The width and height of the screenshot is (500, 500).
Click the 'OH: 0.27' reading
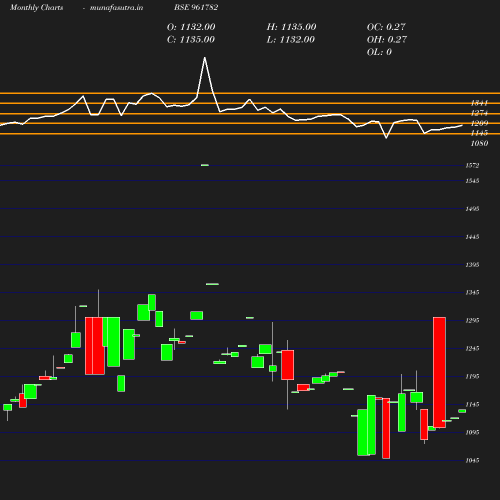click(x=387, y=39)
